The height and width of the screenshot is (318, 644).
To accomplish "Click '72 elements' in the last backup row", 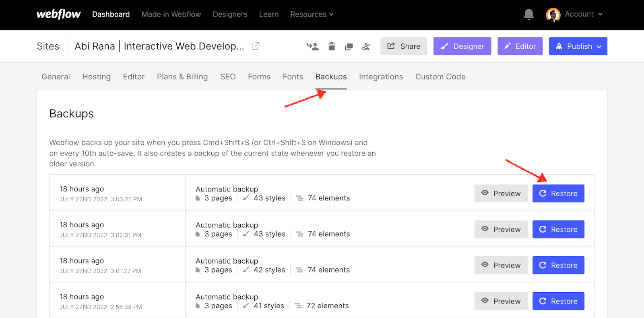I will coord(328,306).
